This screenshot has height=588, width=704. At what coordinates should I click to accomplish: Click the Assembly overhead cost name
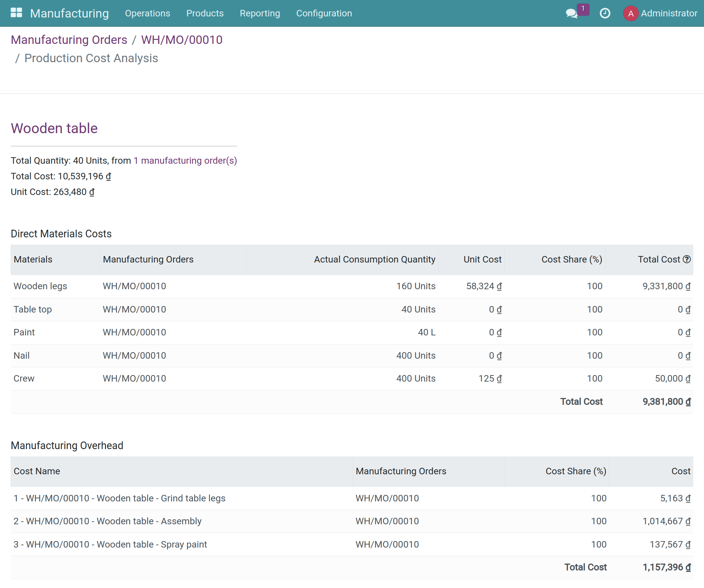coord(108,521)
